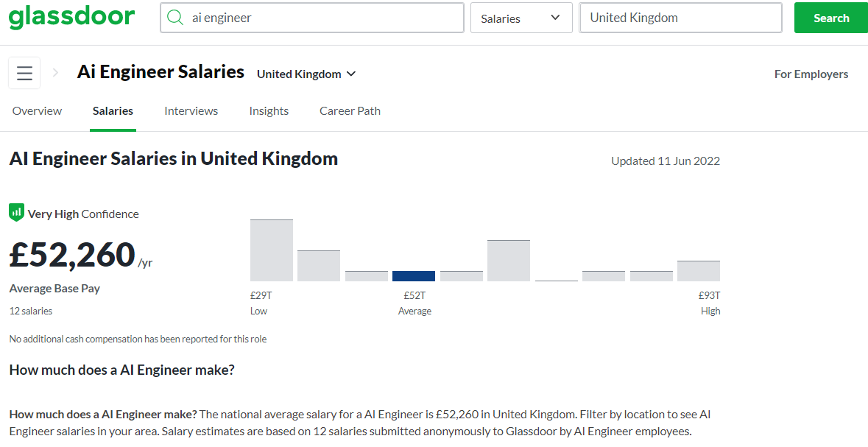This screenshot has height=447, width=868.
Task: Expand the United Kingdom location dropdown
Action: coord(306,74)
